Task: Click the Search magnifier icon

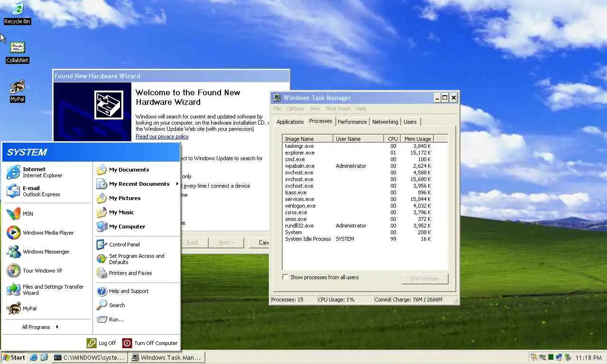Action: click(x=101, y=305)
